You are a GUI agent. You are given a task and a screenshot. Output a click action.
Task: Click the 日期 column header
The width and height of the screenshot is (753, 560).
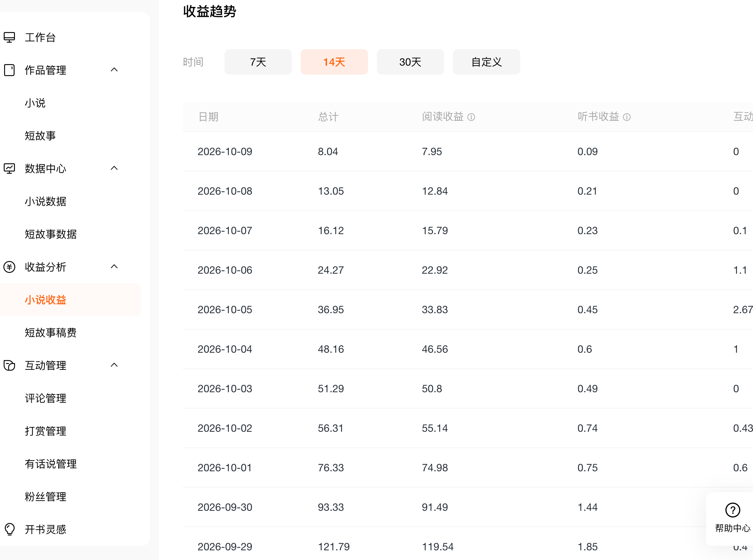point(208,117)
